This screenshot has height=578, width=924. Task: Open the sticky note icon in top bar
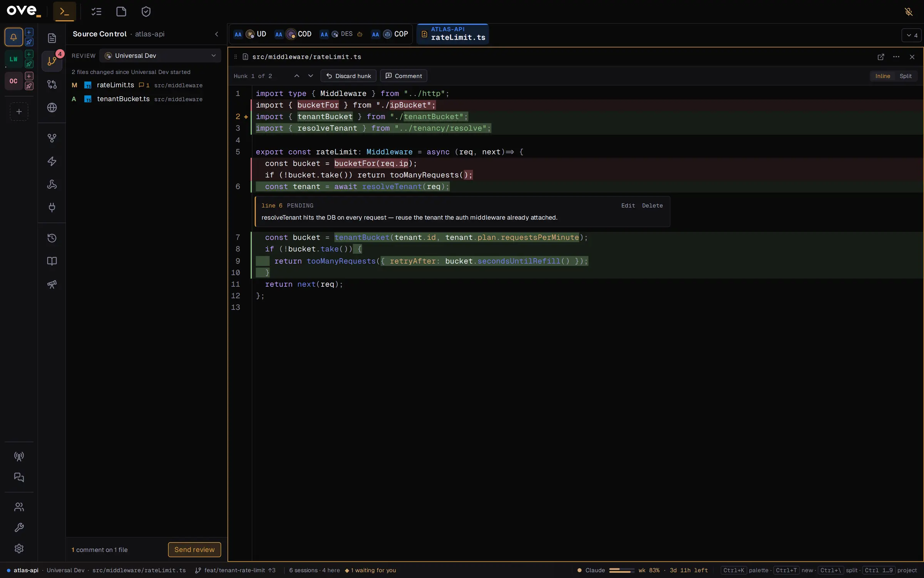(x=121, y=12)
